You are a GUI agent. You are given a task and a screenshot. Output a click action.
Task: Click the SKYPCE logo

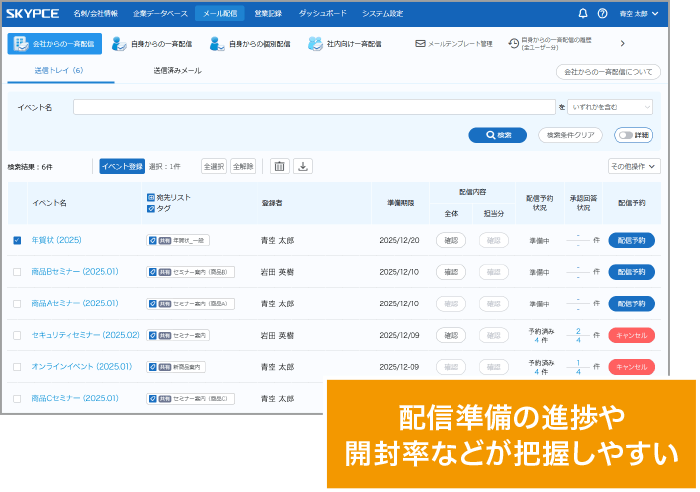click(x=33, y=13)
